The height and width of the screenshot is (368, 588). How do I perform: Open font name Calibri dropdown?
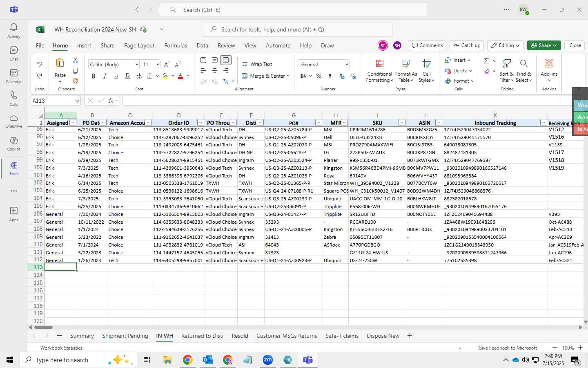tap(137, 64)
